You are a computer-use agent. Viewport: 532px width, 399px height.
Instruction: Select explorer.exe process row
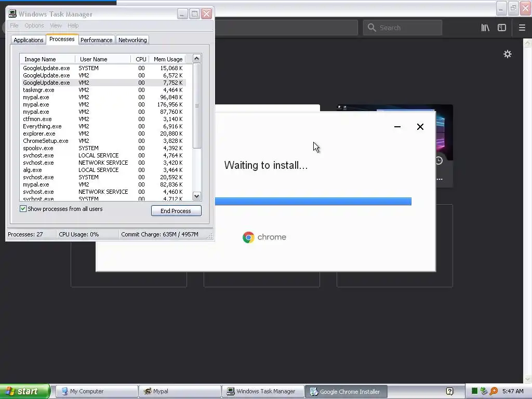103,134
